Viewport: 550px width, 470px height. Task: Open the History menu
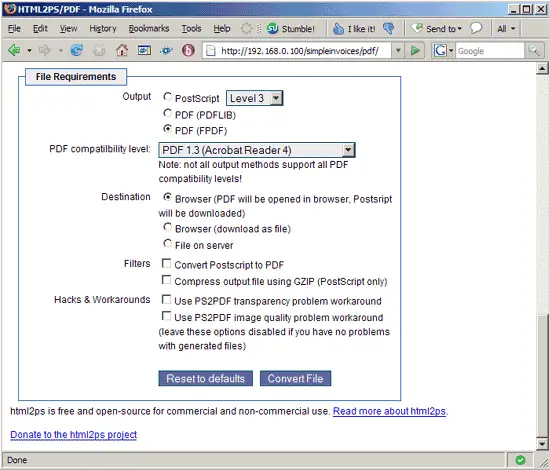[x=103, y=29]
